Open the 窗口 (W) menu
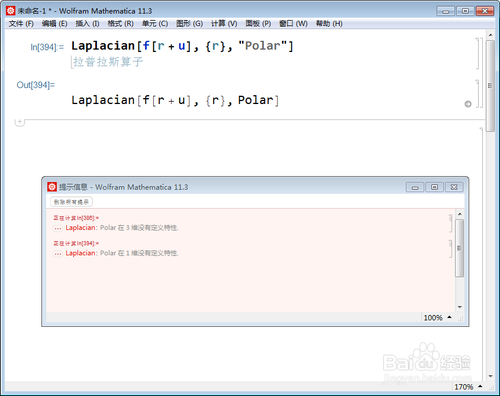 pos(293,24)
